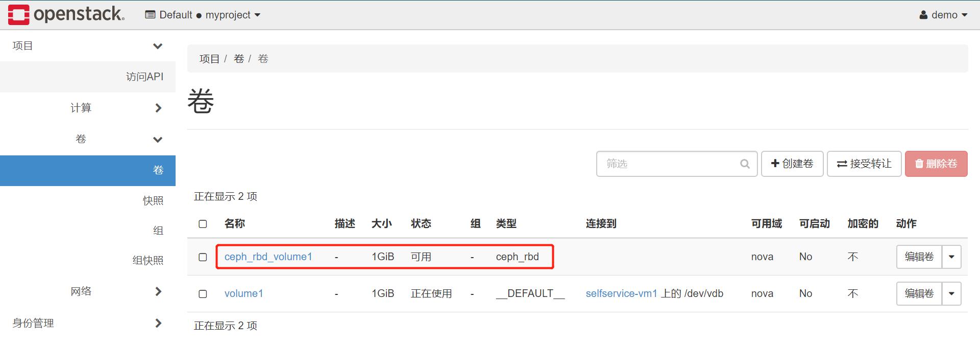Open the selfservice-vm1 instance link
Viewport: 980px width, 344px height.
coord(621,293)
